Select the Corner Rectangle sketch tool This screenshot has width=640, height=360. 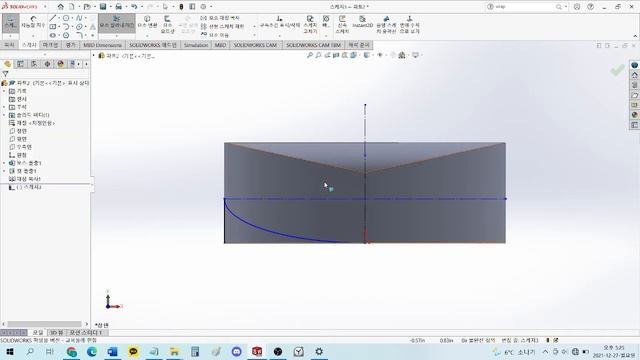pos(53,27)
